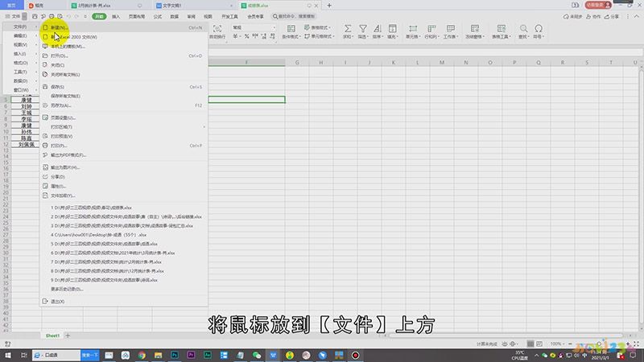Expand the 格式(O) submenu
Screen dimensions: 644x362
[x=21, y=63]
